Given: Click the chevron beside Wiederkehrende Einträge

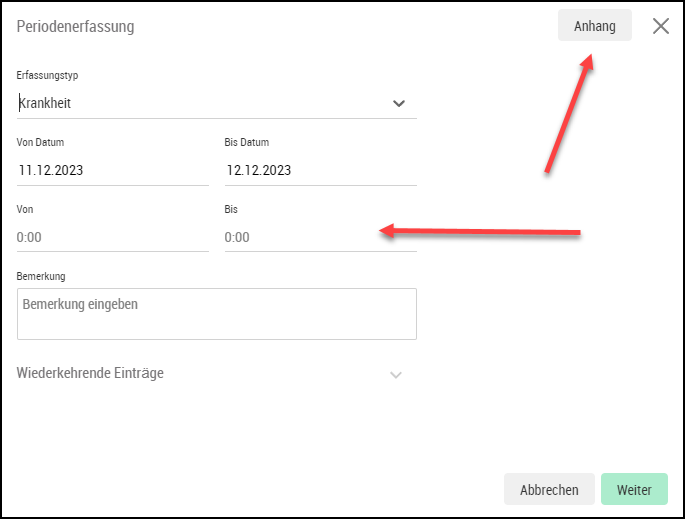Looking at the screenshot, I should click(395, 375).
